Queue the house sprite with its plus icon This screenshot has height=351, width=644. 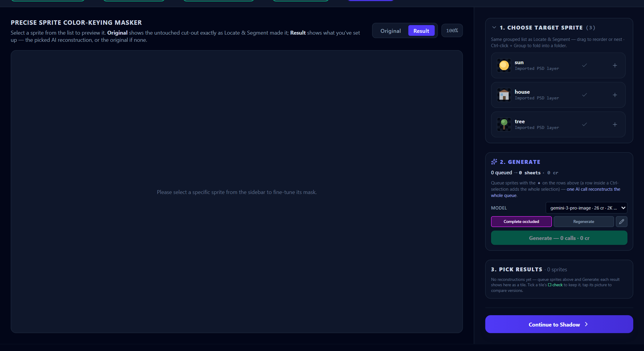click(615, 95)
